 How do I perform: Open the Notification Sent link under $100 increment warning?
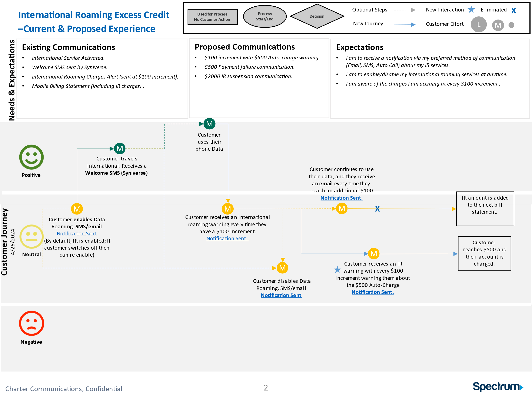coord(227,238)
